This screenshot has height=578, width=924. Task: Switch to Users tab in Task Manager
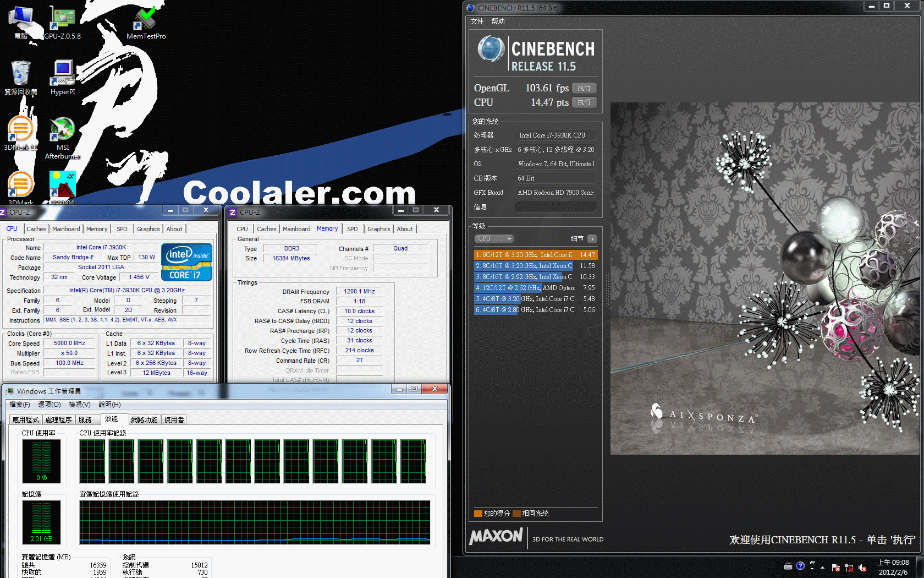point(174,420)
